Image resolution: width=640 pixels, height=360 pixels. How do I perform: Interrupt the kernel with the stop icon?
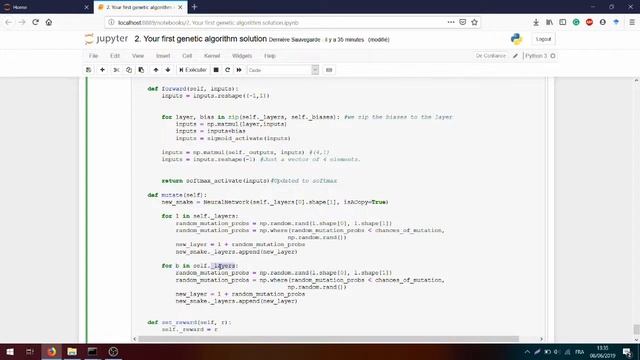(216, 70)
